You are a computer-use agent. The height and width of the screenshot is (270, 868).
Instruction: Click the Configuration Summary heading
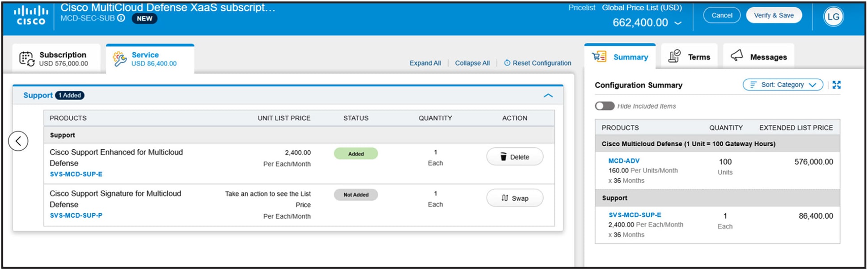click(639, 85)
